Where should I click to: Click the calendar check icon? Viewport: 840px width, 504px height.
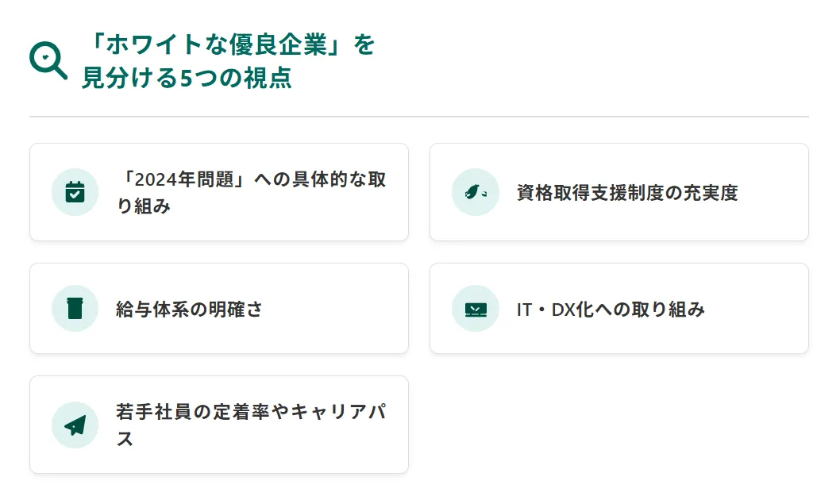tap(75, 192)
